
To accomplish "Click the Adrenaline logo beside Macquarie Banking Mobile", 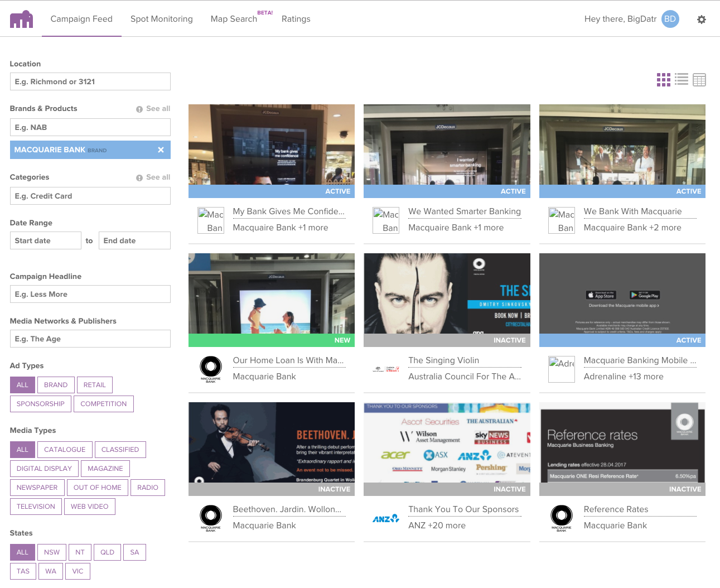I will (562, 369).
